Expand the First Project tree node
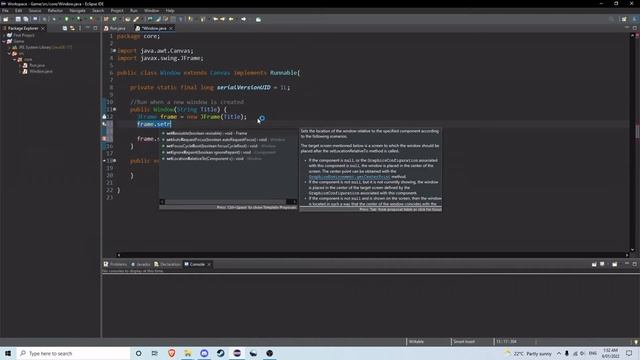The height and width of the screenshot is (360, 640). tap(4, 36)
